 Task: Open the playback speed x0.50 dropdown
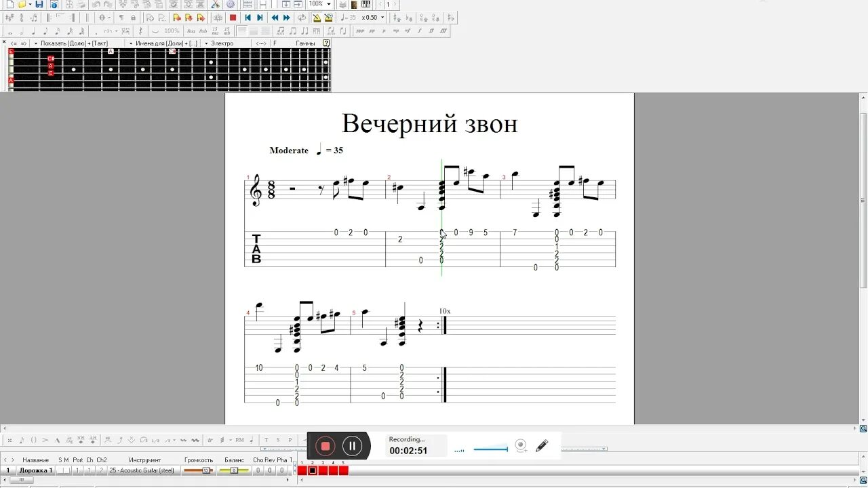coord(383,17)
